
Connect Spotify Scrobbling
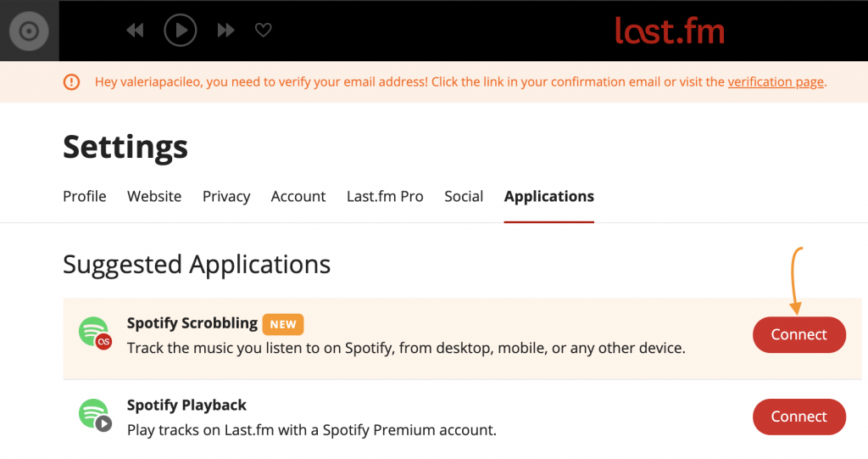pyautogui.click(x=799, y=335)
